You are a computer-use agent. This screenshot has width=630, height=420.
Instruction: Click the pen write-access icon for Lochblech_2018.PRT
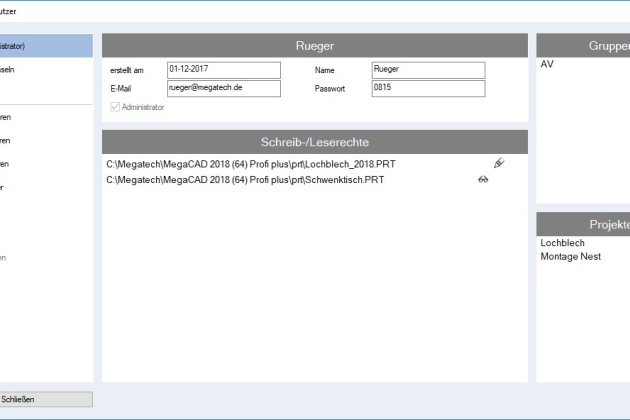pos(498,163)
